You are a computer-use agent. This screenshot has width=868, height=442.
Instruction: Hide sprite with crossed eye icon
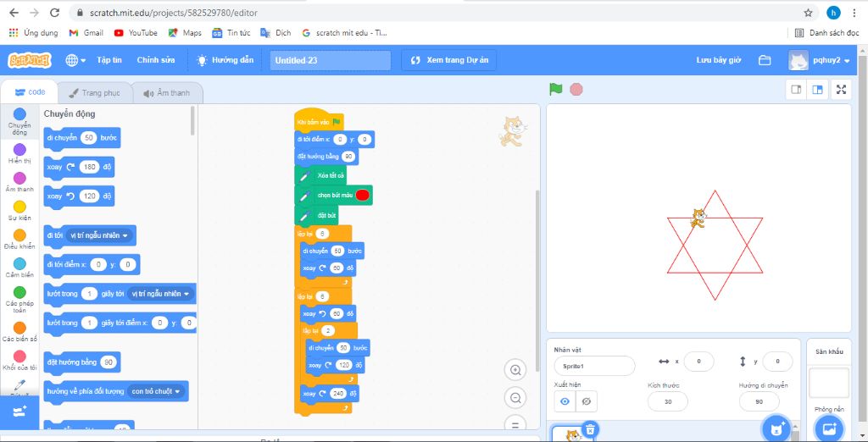[587, 401]
